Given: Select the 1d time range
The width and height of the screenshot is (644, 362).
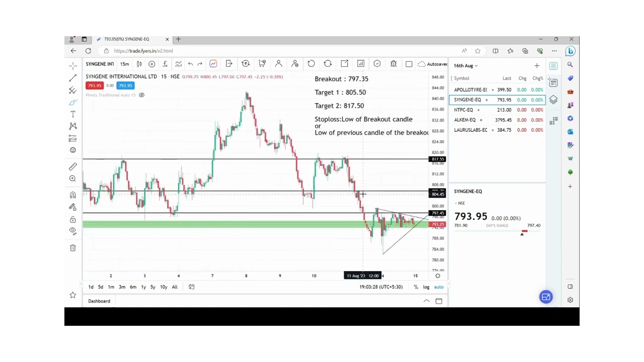Looking at the screenshot, I should tap(91, 287).
